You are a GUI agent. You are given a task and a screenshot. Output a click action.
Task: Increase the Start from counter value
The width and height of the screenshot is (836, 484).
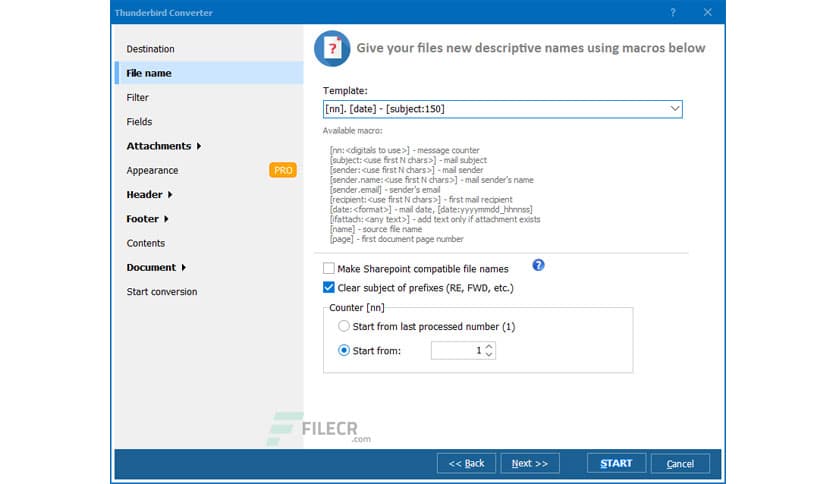tap(489, 346)
